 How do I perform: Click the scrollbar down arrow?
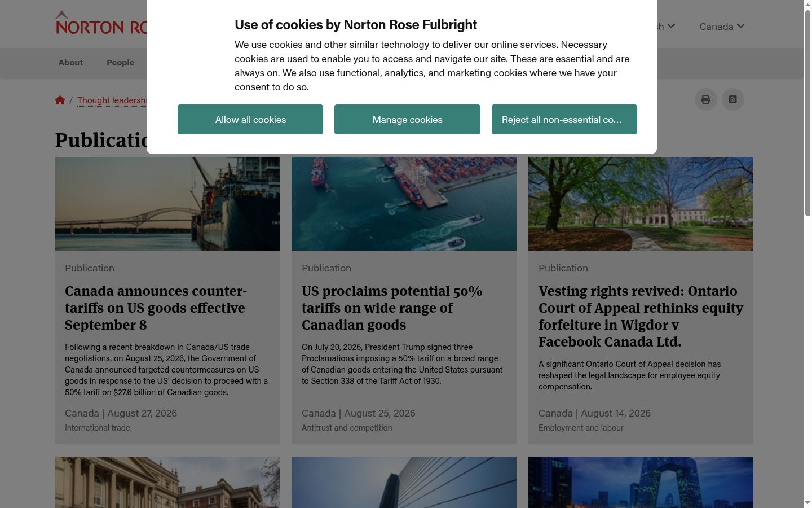coord(807,503)
